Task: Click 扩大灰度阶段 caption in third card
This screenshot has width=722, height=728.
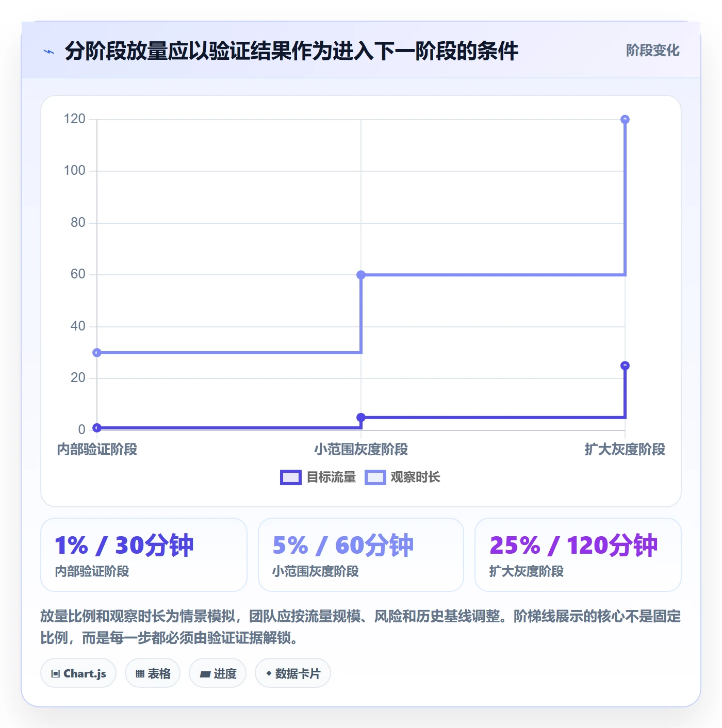Action: (x=526, y=572)
